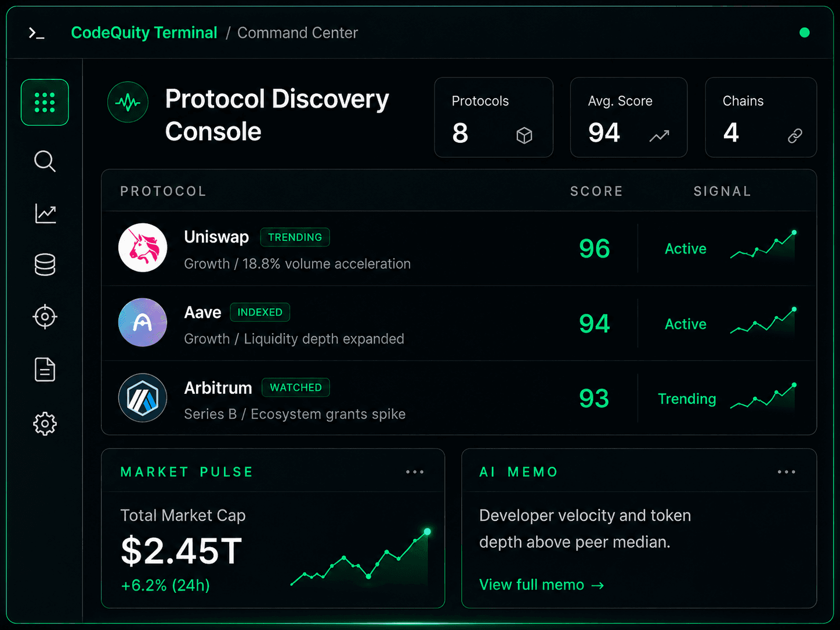This screenshot has height=630, width=840.
Task: Click Aave score 94 in table
Action: click(x=595, y=323)
